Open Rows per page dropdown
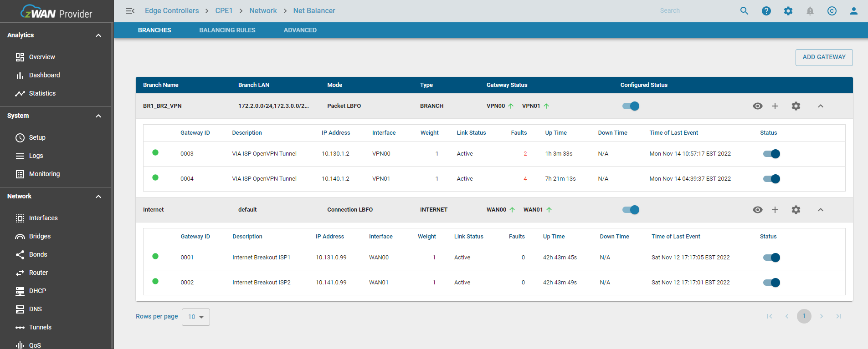The height and width of the screenshot is (349, 868). coord(195,317)
